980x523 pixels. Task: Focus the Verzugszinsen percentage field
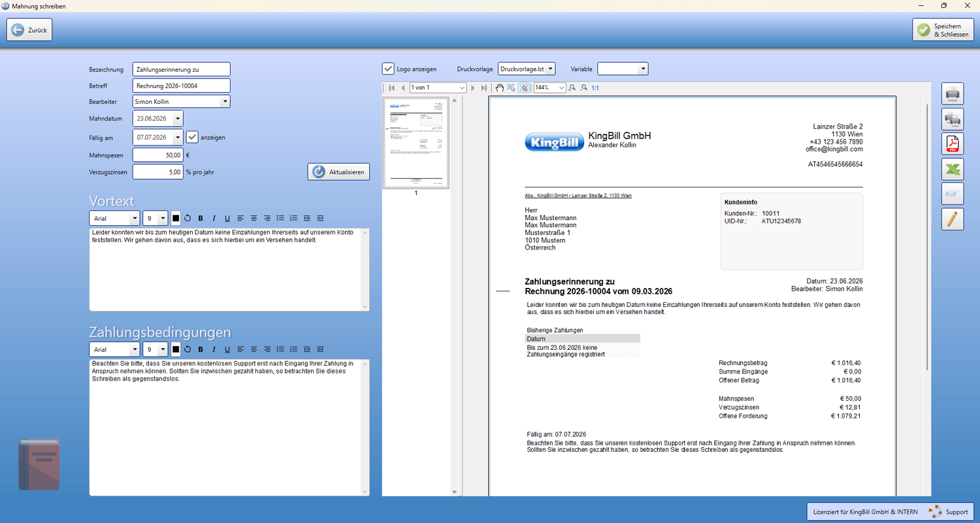click(x=157, y=172)
